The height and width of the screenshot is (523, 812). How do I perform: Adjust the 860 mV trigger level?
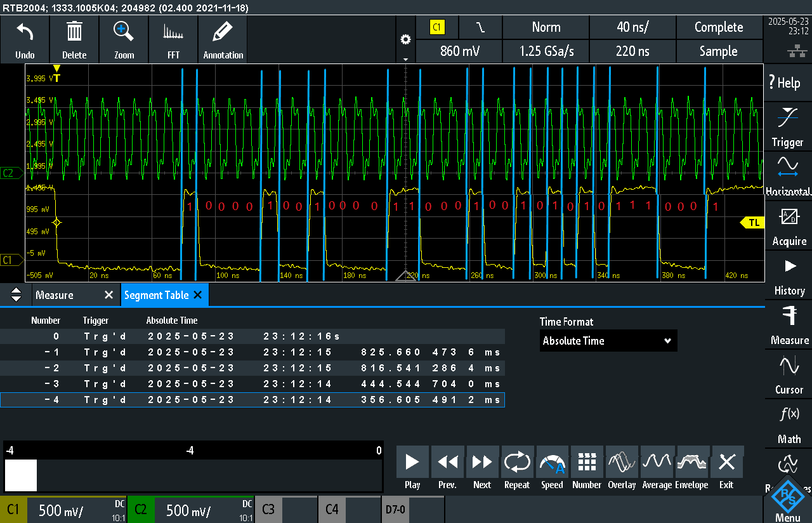click(459, 51)
